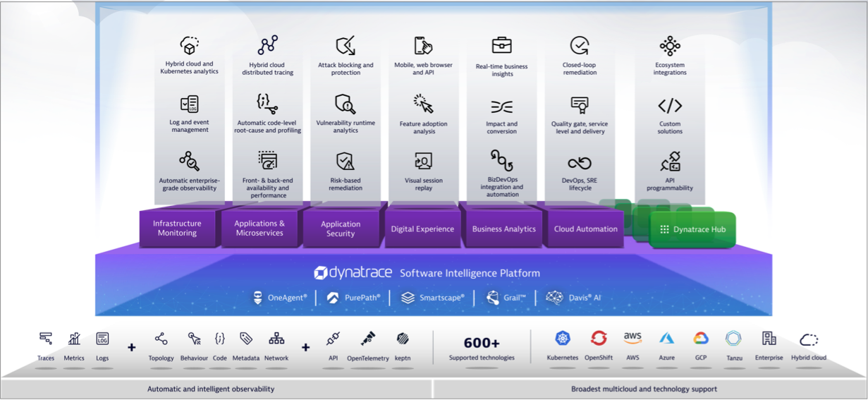
Task: Select the Cloud Automation block
Action: point(585,229)
